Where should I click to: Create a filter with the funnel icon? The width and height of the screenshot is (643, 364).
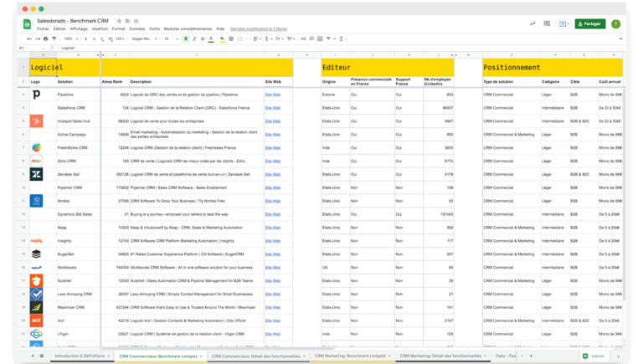tap(328, 39)
